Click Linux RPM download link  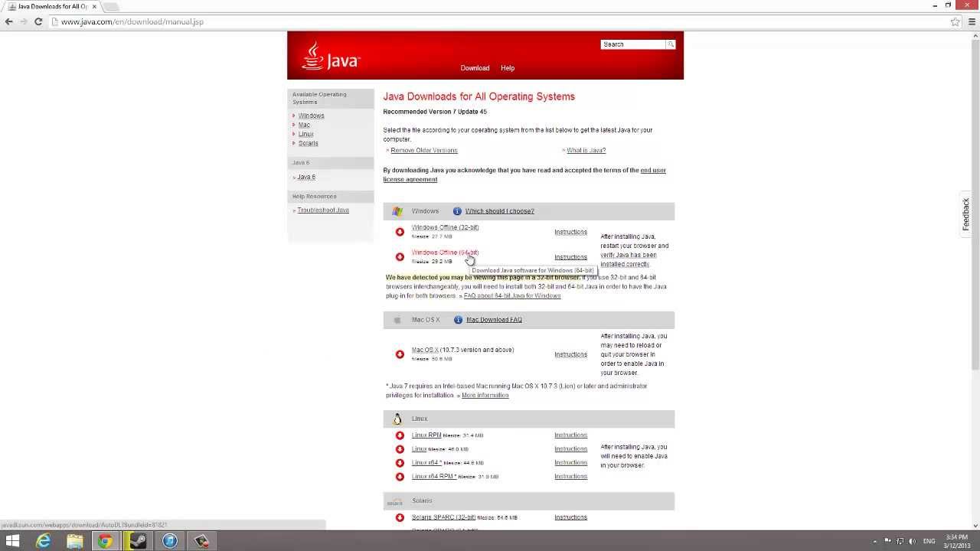(x=426, y=435)
